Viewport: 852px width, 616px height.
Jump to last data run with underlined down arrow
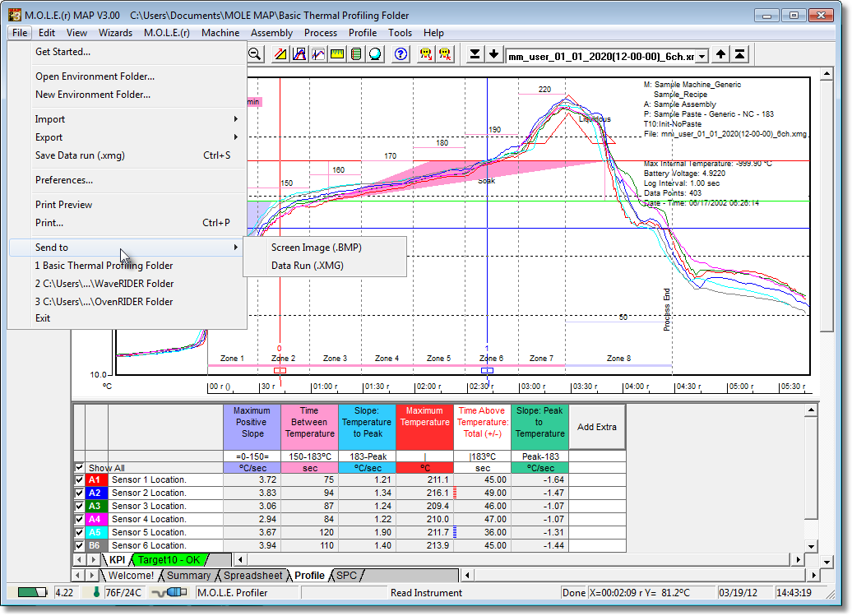(475, 54)
